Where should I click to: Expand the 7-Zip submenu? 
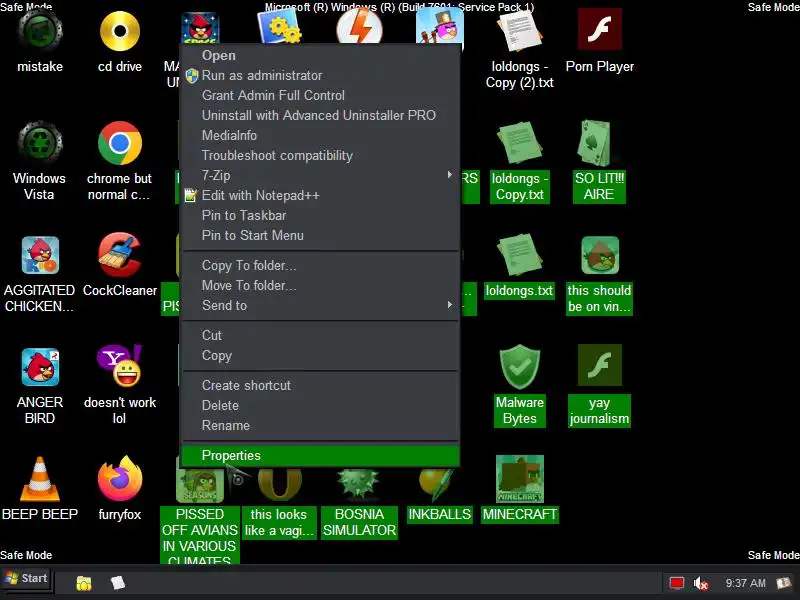[x=321, y=176]
